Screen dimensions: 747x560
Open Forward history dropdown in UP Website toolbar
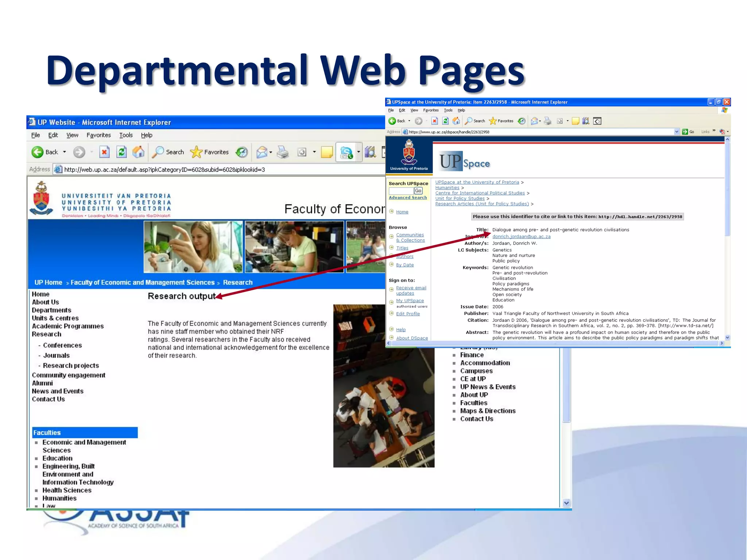[92, 152]
